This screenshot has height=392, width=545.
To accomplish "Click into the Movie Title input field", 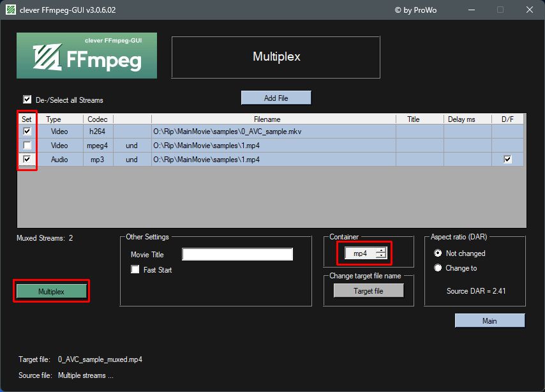I will [x=237, y=254].
